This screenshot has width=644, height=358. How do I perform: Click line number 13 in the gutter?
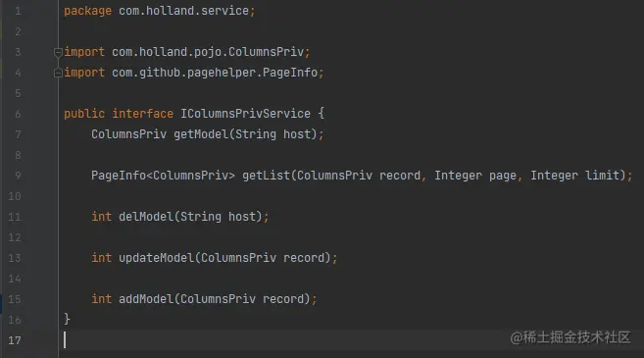coord(15,258)
